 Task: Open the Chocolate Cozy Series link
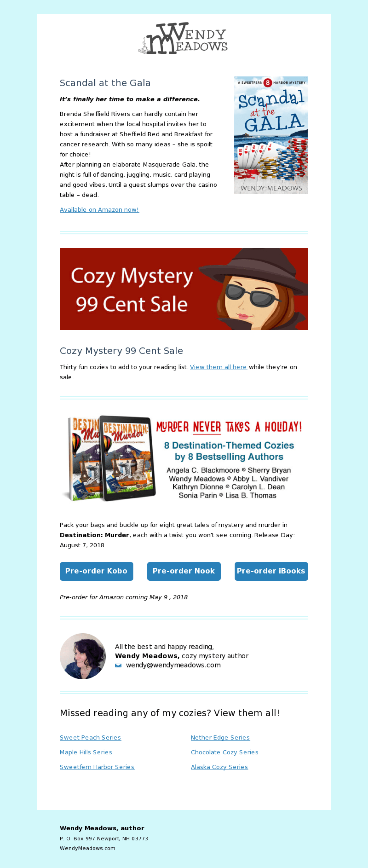point(225,752)
